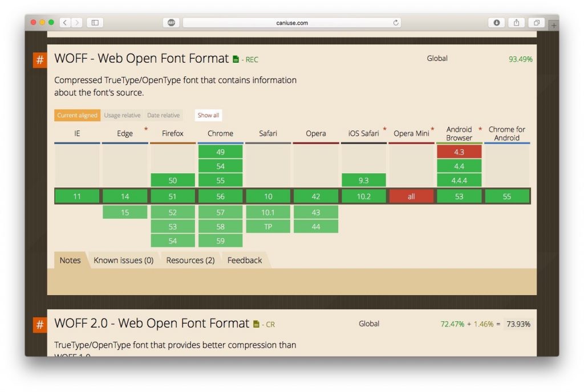Viewport: 584px width, 392px height.
Task: Select the Edge 15 support cell
Action: (125, 213)
